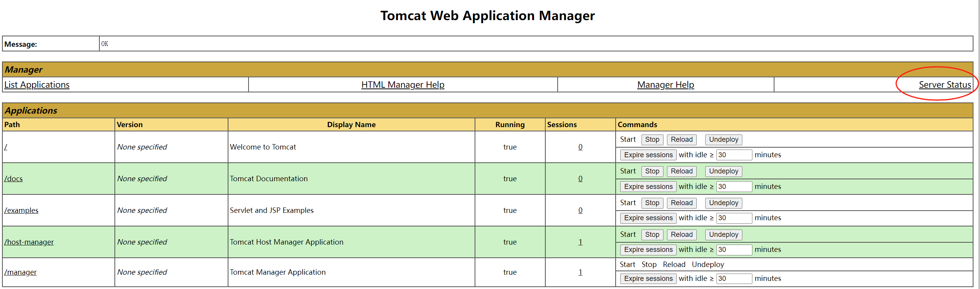
Task: Click idle minutes field in /manager row
Action: (x=734, y=279)
